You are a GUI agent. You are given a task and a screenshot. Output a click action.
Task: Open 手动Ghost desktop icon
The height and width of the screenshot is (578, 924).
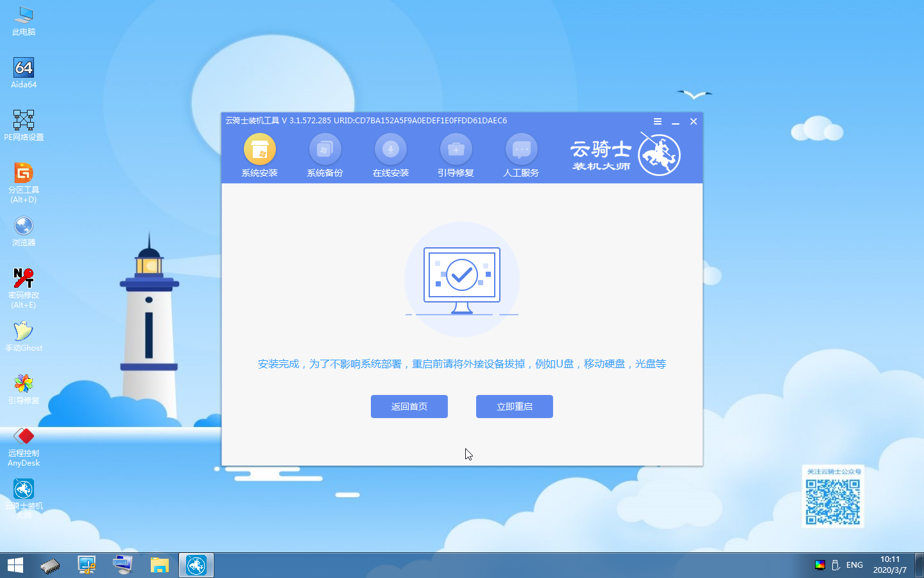point(24,337)
